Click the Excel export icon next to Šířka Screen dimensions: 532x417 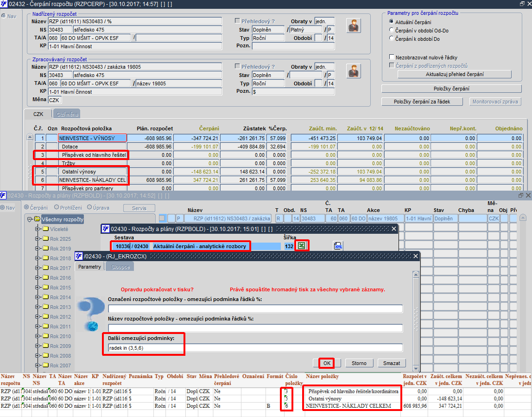click(302, 246)
